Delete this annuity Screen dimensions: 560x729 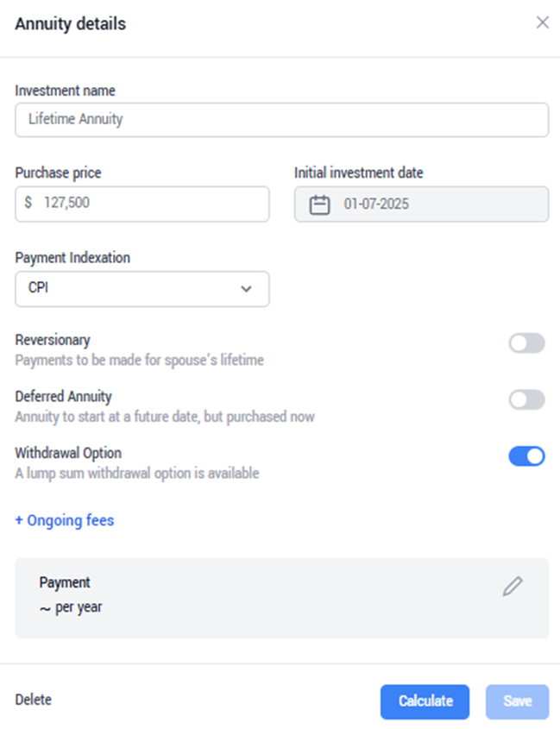[x=33, y=700]
